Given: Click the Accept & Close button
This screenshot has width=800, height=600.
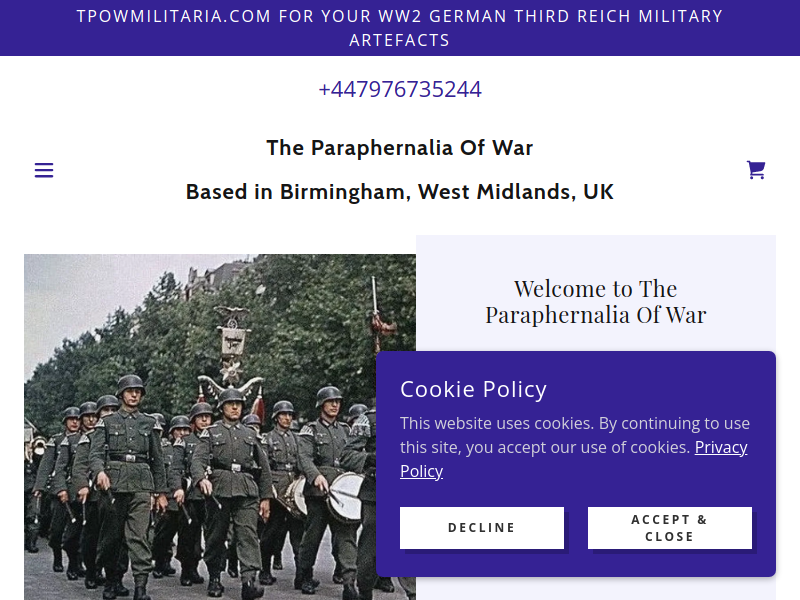Looking at the screenshot, I should (x=669, y=528).
